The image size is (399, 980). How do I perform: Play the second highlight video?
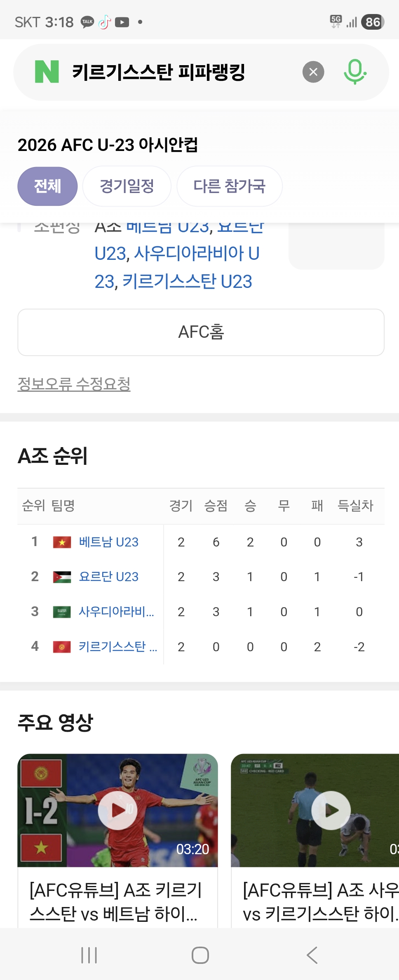331,810
